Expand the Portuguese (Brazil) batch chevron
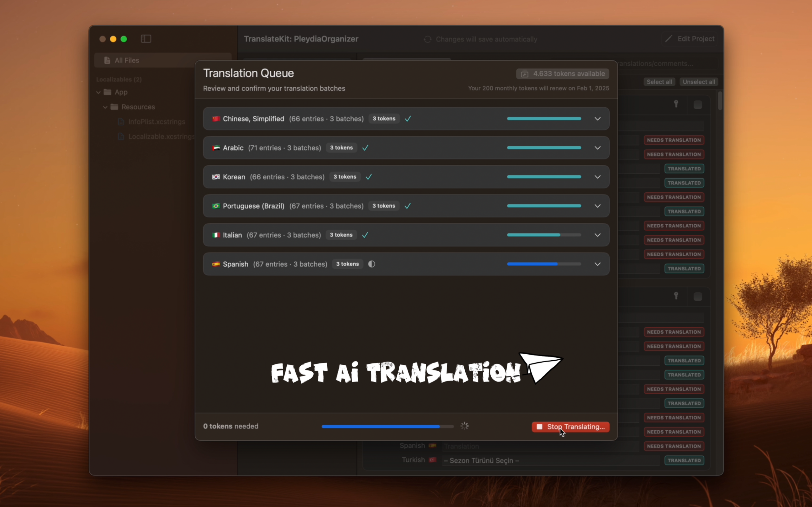This screenshot has width=812, height=507. pyautogui.click(x=597, y=206)
